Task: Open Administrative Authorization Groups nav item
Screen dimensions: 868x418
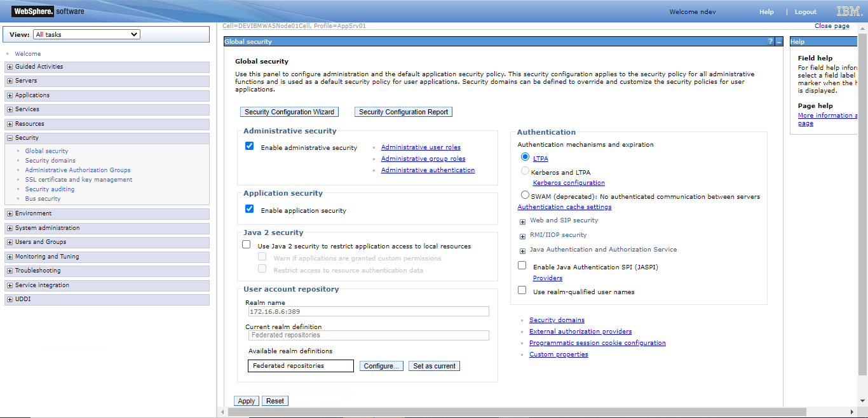Action: tap(78, 170)
